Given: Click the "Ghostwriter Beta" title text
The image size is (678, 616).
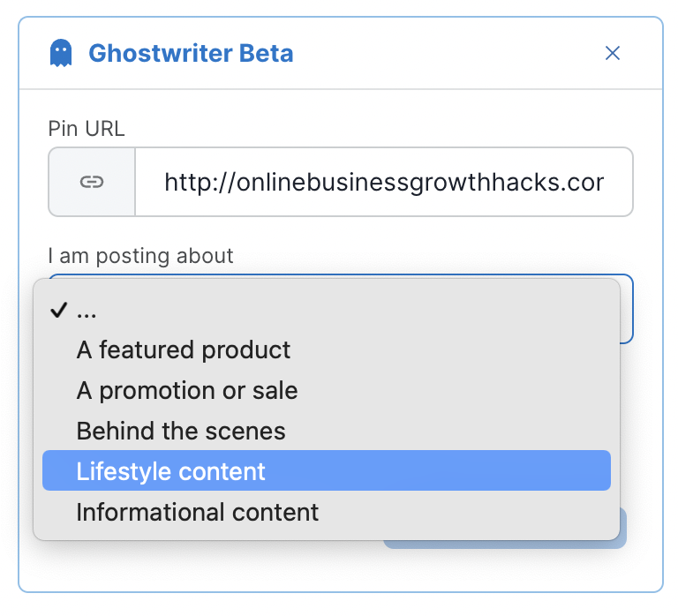Looking at the screenshot, I should (191, 53).
